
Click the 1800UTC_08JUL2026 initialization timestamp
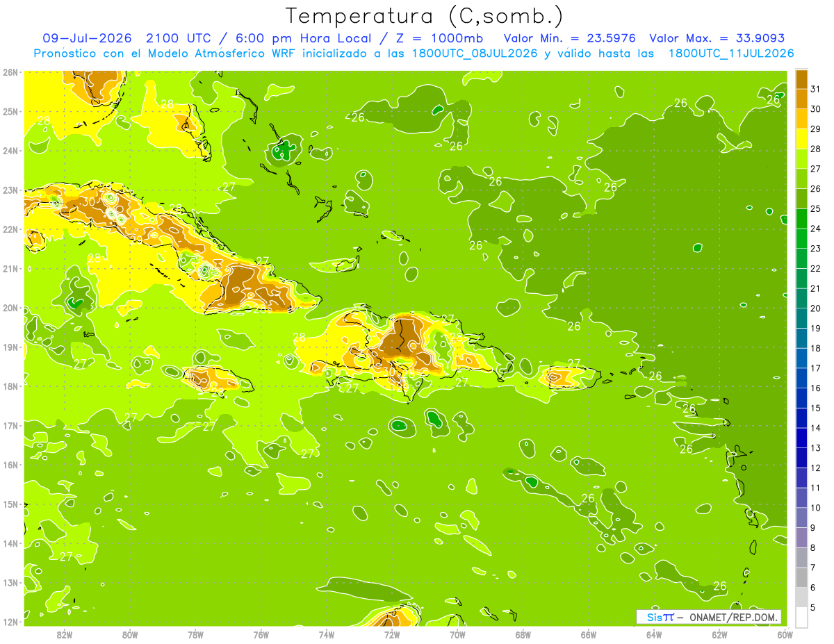click(475, 53)
